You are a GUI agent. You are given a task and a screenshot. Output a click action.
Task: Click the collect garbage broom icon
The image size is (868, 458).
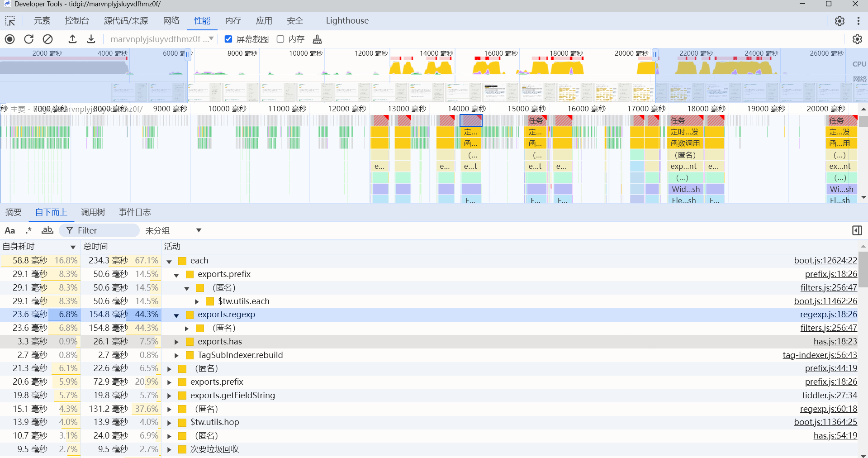(318, 39)
